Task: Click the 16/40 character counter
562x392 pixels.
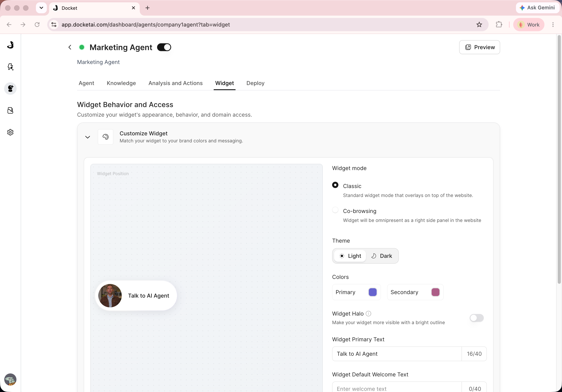Action: [474, 354]
